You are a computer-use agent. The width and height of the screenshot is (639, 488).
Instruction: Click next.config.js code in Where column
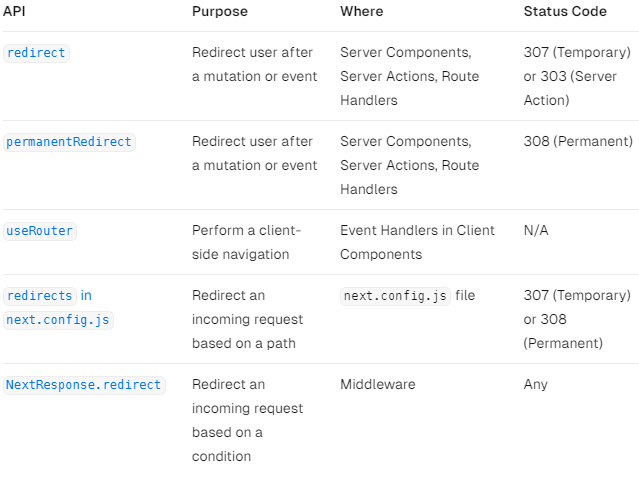(x=396, y=296)
